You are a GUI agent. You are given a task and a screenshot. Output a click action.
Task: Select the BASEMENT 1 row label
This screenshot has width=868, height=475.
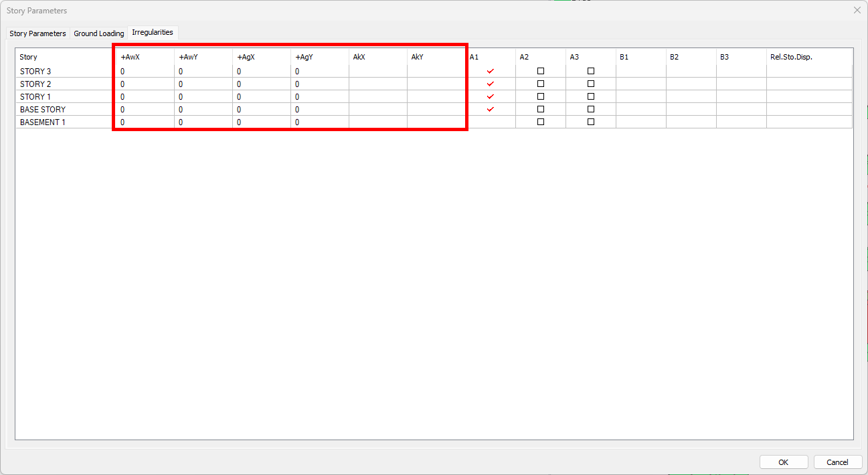pyautogui.click(x=43, y=122)
